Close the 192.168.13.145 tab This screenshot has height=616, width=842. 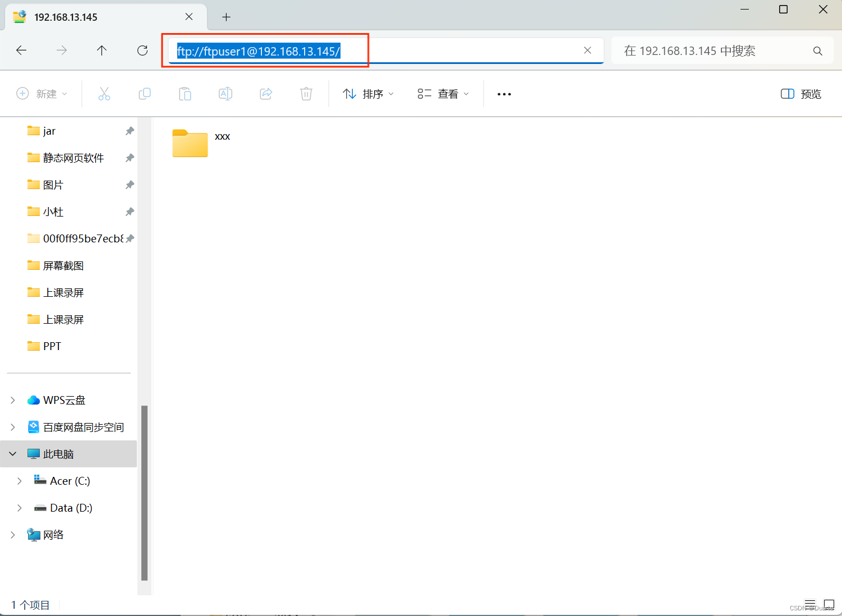(189, 17)
